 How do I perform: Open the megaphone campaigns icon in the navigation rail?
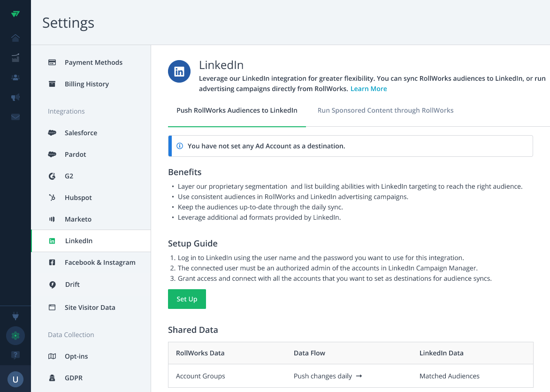15,97
